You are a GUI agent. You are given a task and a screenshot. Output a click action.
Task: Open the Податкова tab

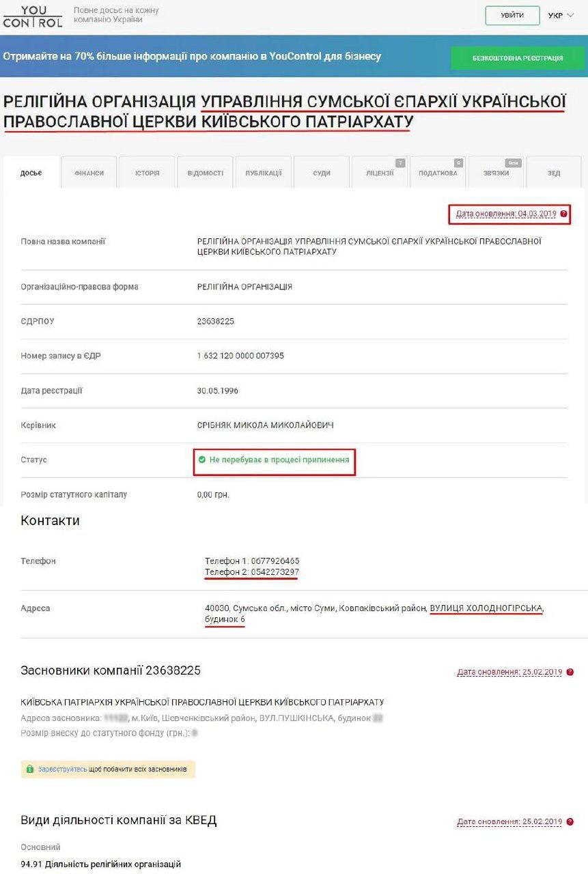pyautogui.click(x=438, y=173)
